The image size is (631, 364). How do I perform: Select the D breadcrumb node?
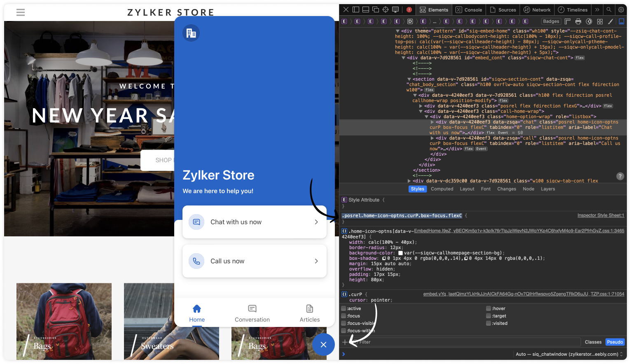[x=410, y=21]
